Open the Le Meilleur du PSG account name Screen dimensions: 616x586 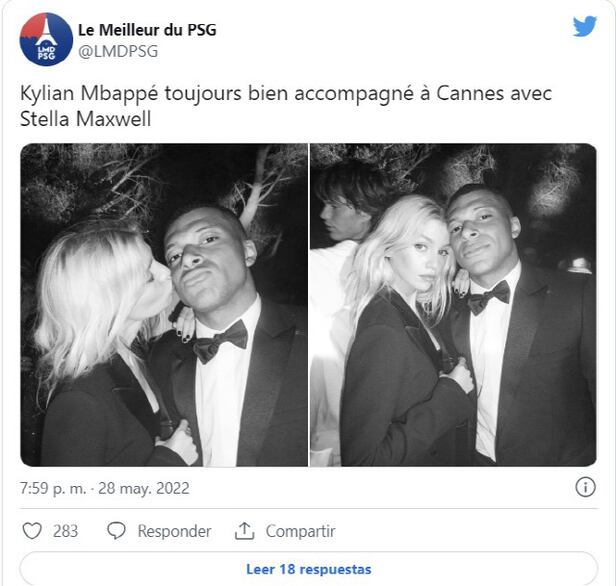coord(147,30)
